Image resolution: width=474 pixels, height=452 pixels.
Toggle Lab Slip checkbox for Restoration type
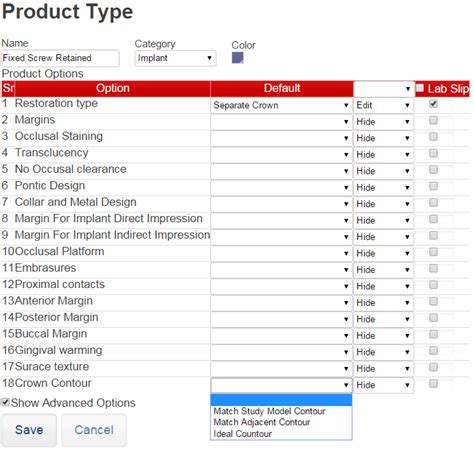(433, 104)
